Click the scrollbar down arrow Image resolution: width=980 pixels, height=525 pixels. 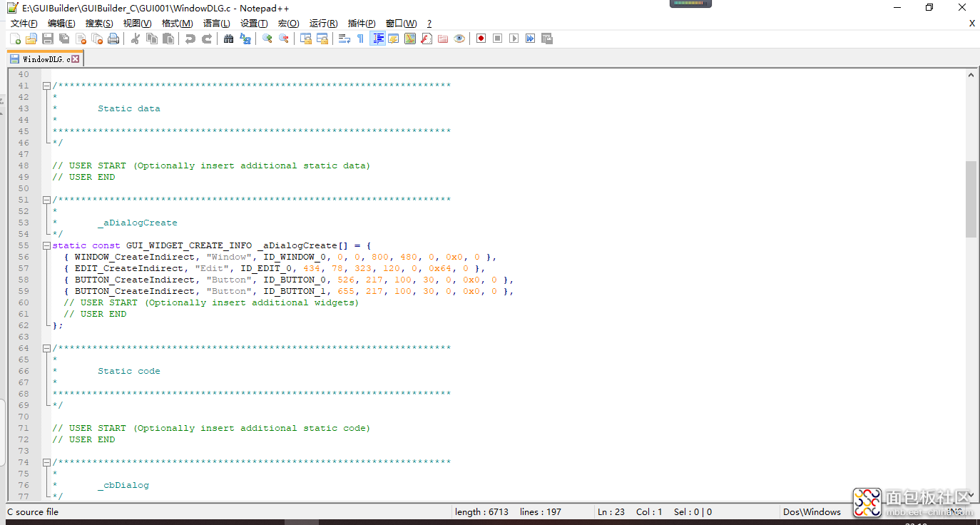(x=971, y=494)
